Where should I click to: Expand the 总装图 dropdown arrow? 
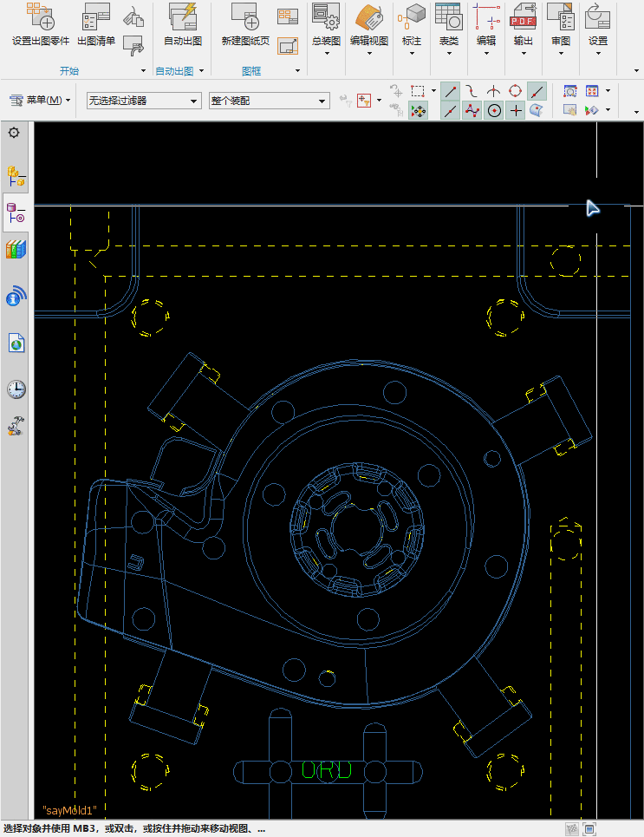coord(327,54)
